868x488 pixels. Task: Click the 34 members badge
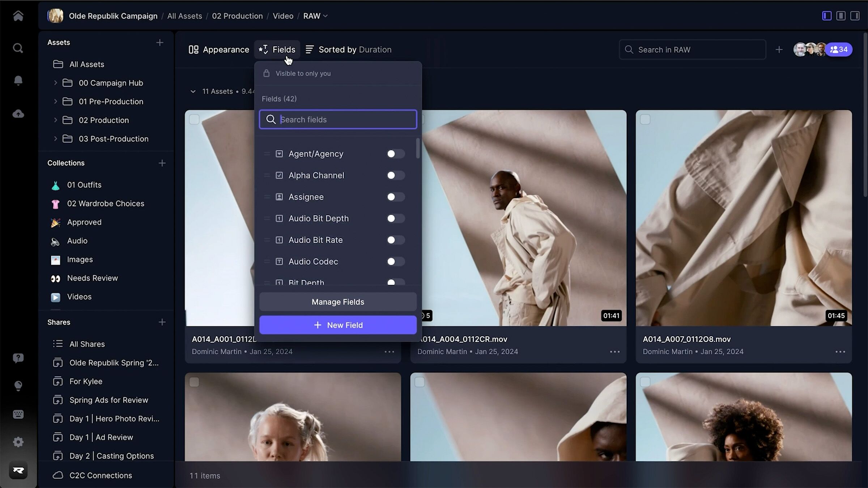click(839, 50)
